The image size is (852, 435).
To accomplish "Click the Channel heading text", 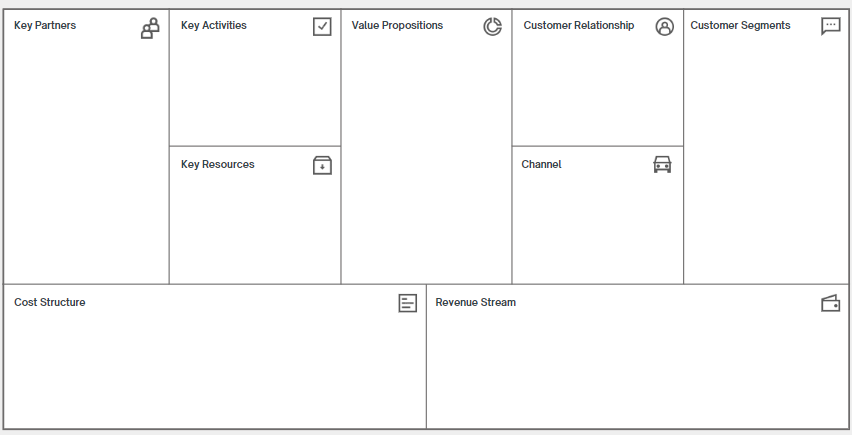I will 541,164.
